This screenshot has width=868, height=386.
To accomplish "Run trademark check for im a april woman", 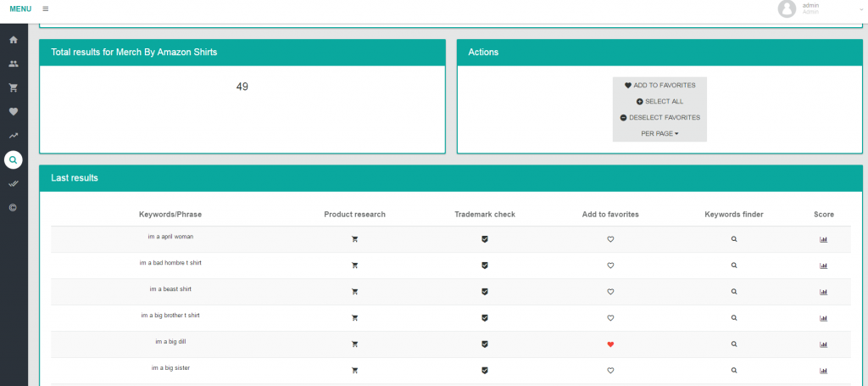I will click(484, 239).
